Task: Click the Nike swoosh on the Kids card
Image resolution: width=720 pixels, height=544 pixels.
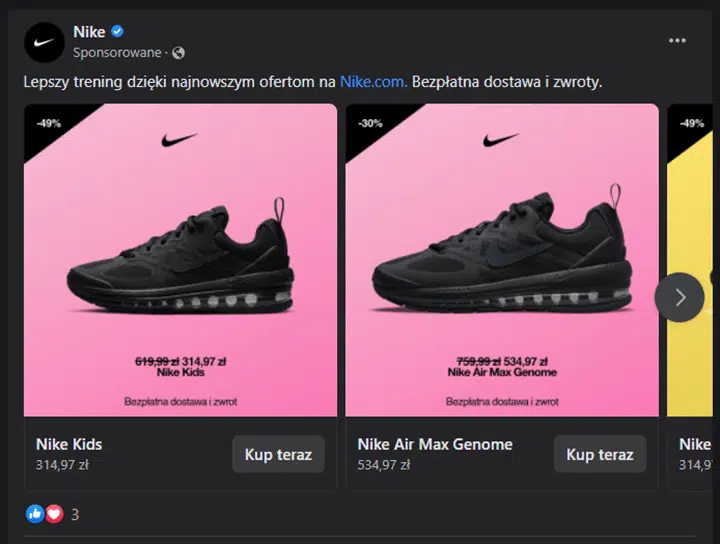Action: [179, 139]
